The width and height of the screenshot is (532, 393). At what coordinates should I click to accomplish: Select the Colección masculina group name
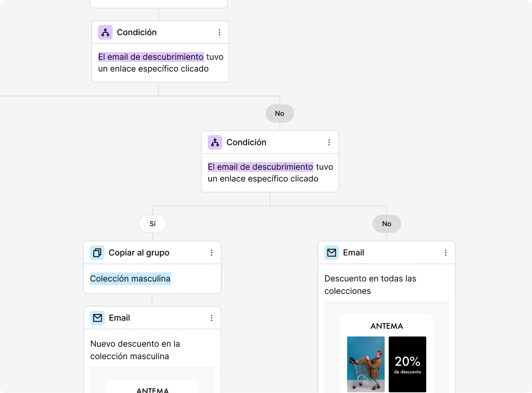pyautogui.click(x=130, y=278)
